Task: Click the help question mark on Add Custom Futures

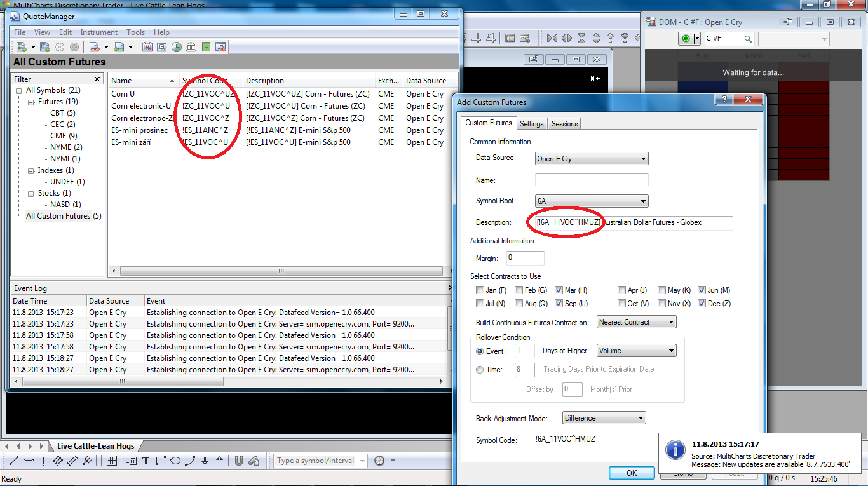Action: click(724, 100)
